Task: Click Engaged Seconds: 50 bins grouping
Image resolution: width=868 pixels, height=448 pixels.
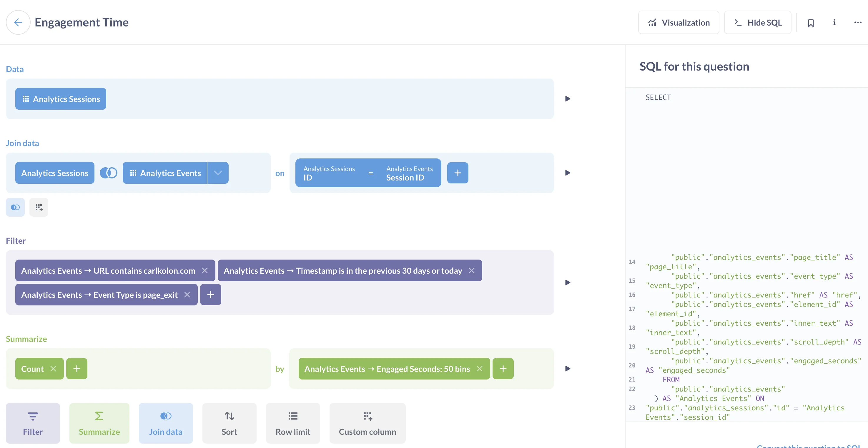Action: 387,369
